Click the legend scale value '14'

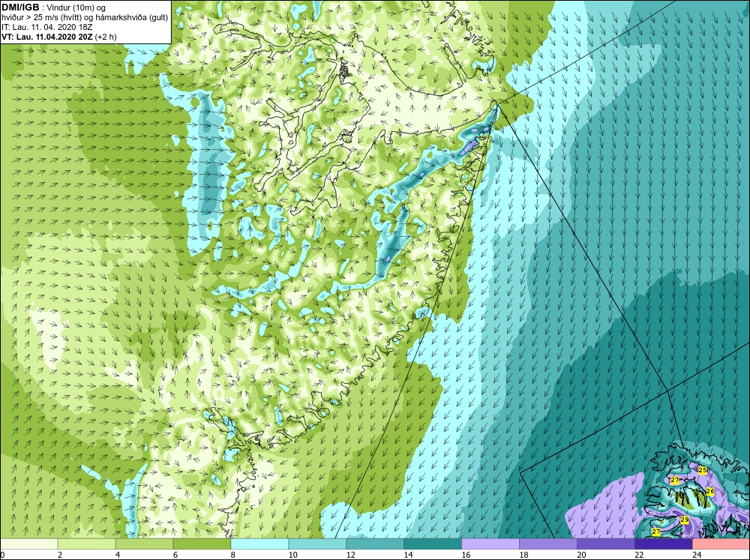click(409, 555)
